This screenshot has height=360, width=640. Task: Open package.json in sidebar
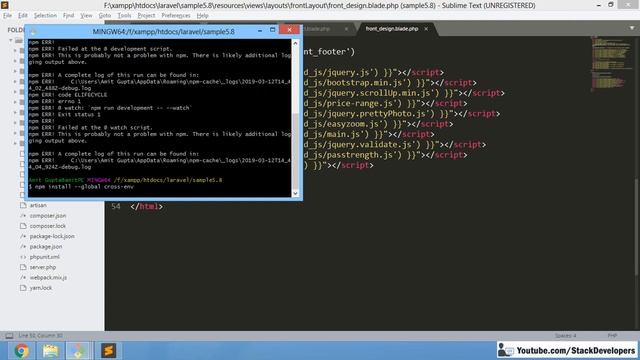coord(46,247)
